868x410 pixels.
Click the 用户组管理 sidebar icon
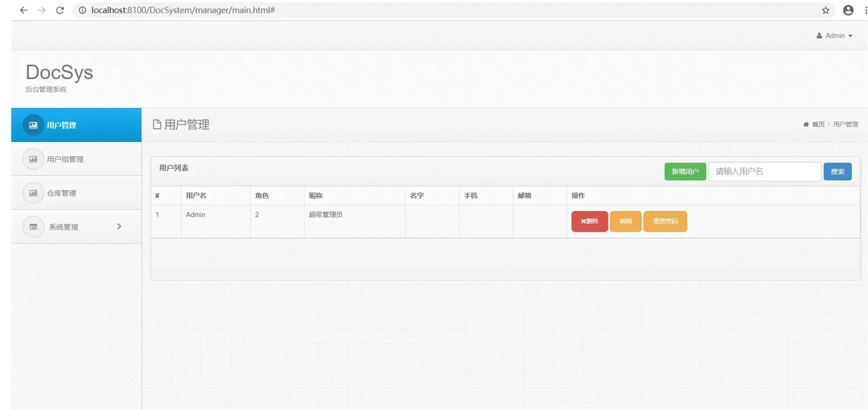click(x=33, y=159)
